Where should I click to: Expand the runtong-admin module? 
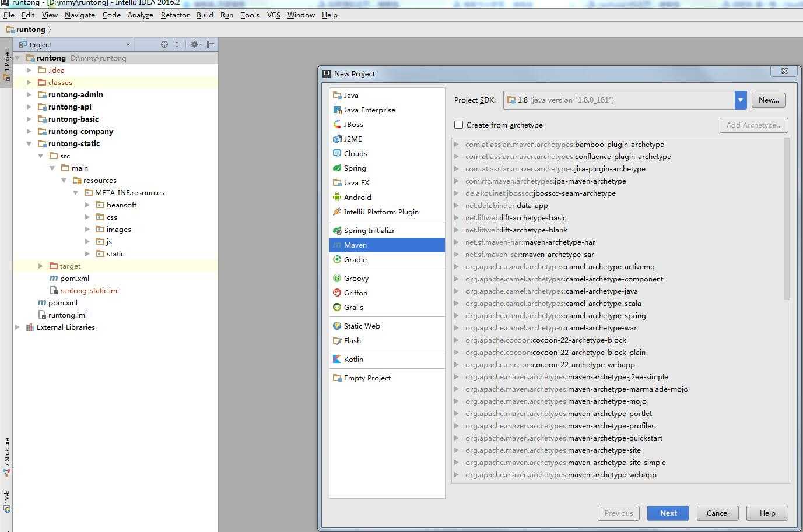coord(29,94)
